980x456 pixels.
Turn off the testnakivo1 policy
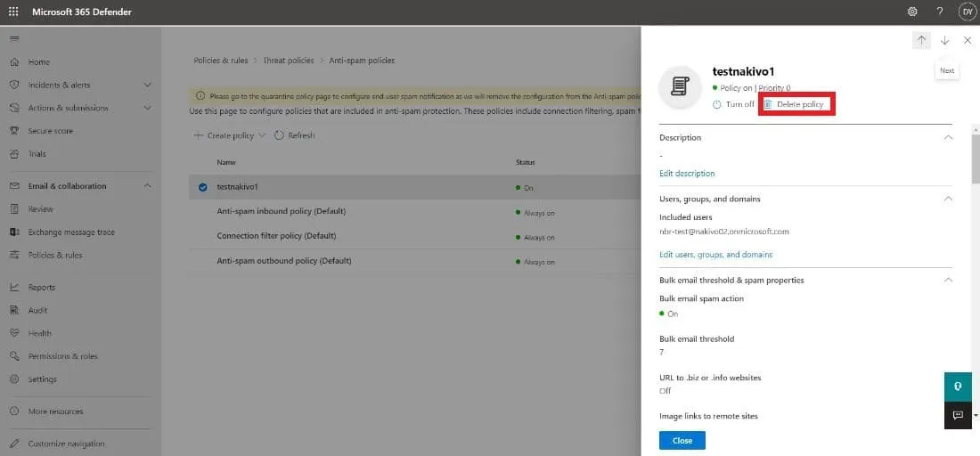(733, 104)
